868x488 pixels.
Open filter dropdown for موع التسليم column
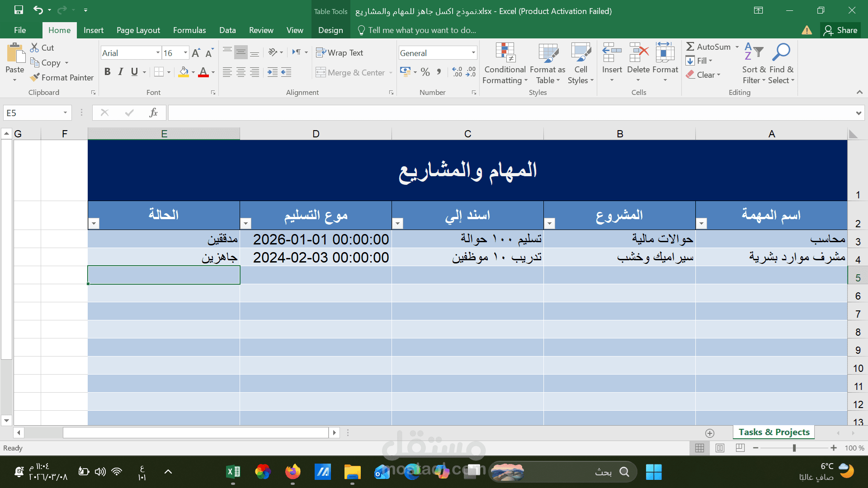click(245, 223)
